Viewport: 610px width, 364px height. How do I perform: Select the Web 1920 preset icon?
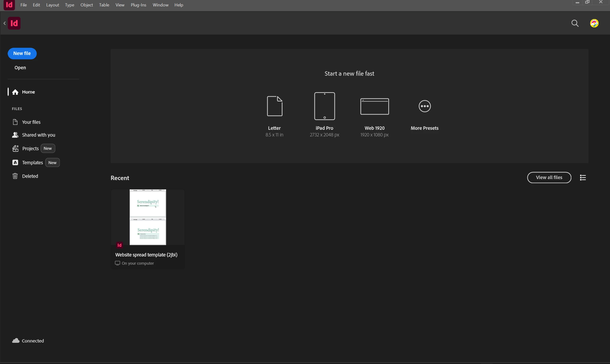[x=374, y=106]
